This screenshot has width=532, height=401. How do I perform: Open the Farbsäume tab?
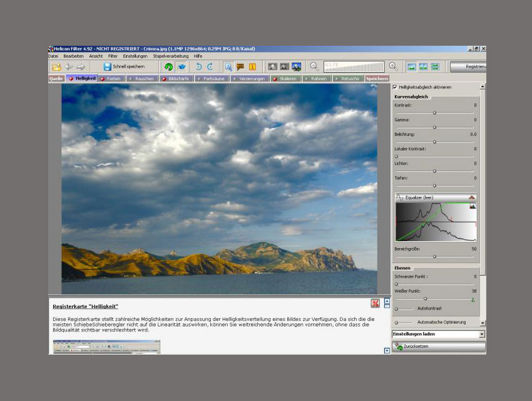pos(212,79)
